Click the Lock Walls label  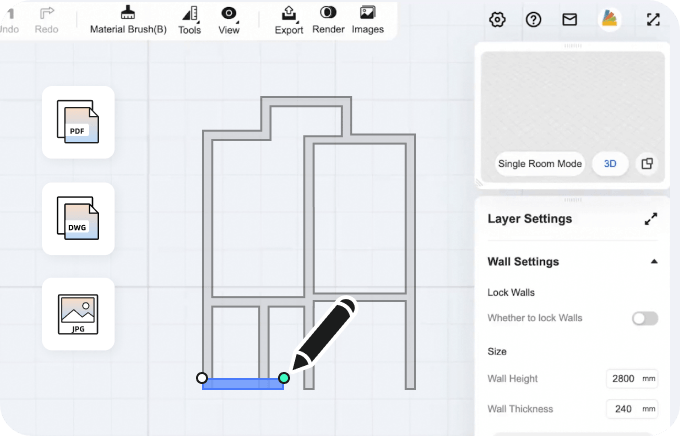pos(511,292)
